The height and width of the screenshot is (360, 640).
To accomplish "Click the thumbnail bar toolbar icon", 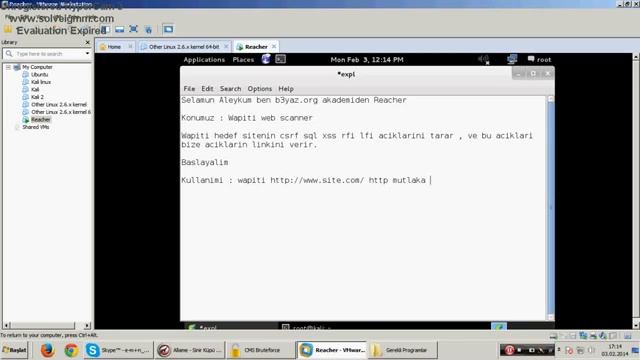I will point(119,29).
